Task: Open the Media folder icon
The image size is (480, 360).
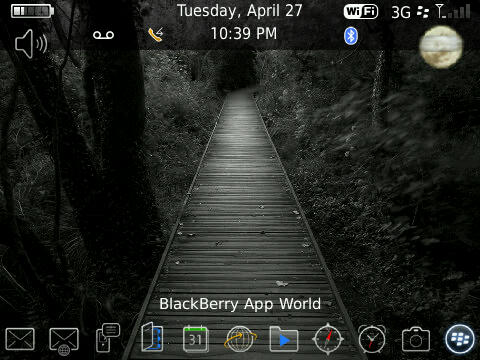Action: (284, 339)
